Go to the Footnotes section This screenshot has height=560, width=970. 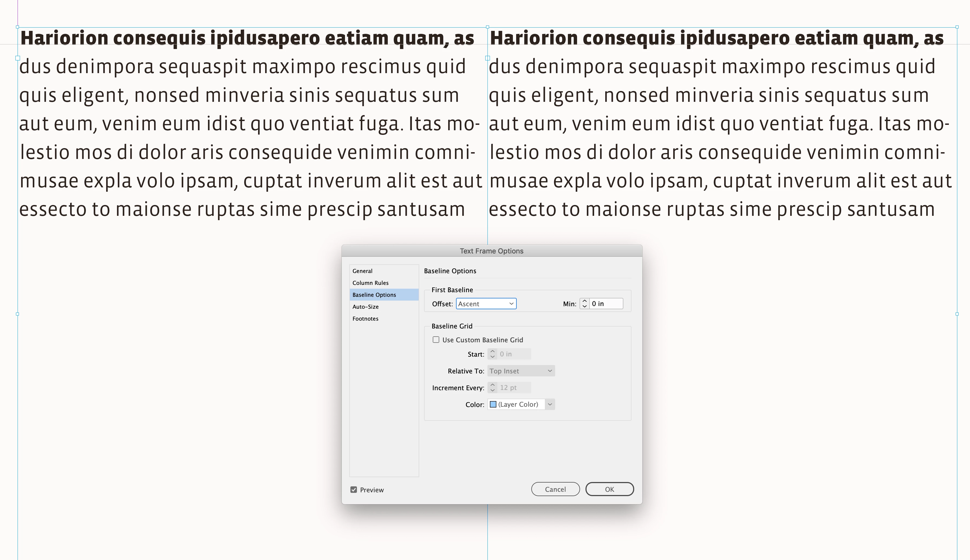click(x=365, y=318)
